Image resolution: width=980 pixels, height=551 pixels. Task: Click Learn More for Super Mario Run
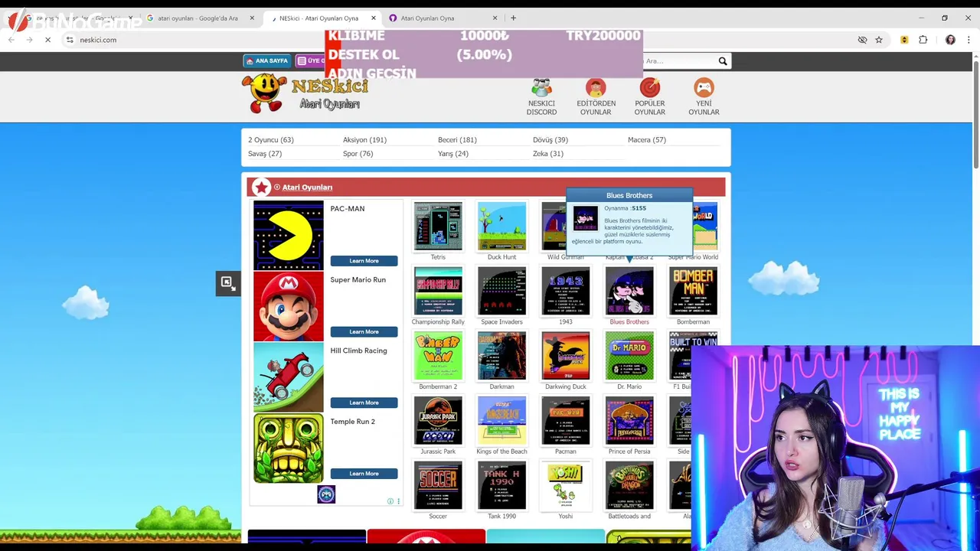coord(364,332)
